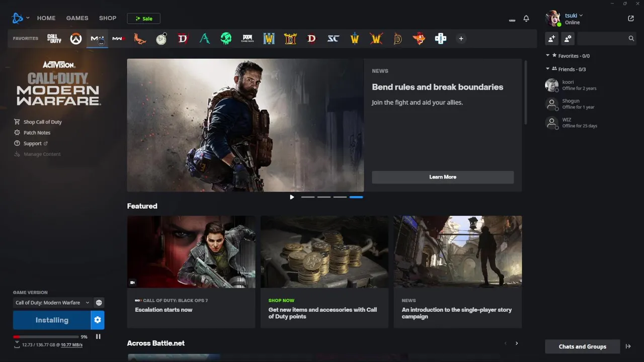Open the Sea of Thieves skull icon
Screen dimensions: 644x362
(x=226, y=39)
